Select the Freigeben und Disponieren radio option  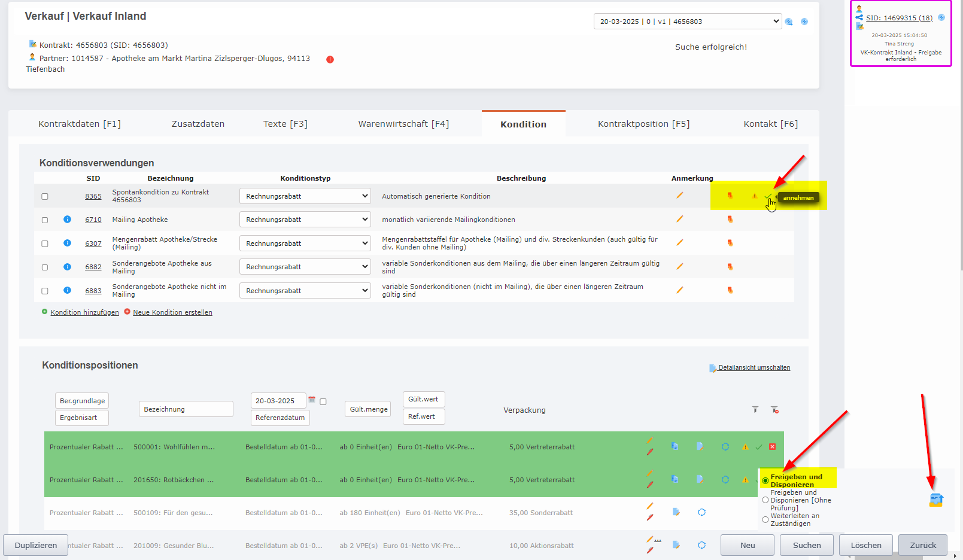tap(765, 480)
